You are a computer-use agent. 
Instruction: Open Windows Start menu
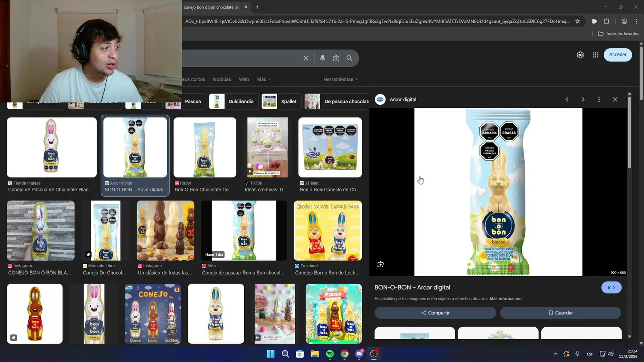pos(270,354)
